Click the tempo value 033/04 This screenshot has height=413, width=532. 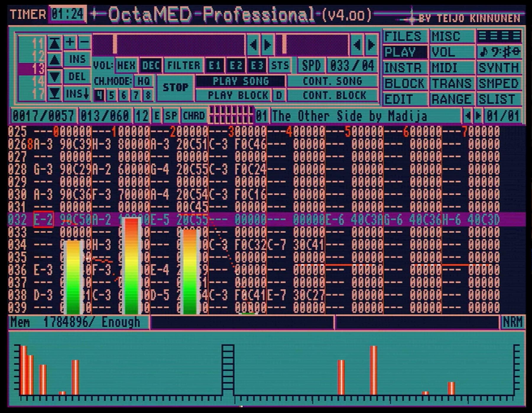(352, 65)
